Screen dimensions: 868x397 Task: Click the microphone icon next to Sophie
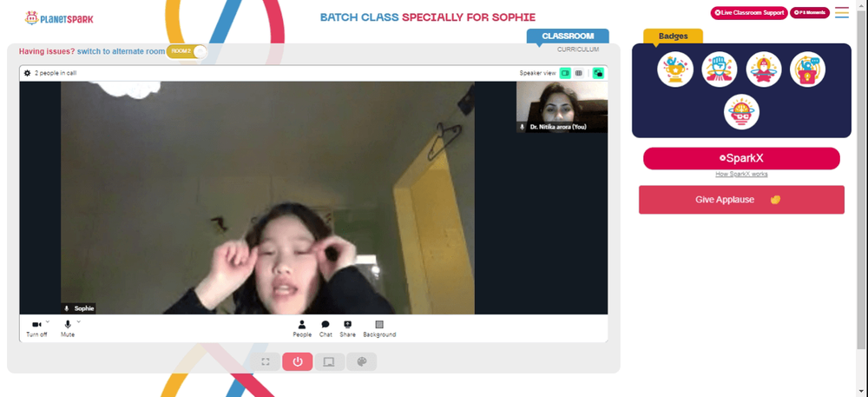(x=67, y=308)
